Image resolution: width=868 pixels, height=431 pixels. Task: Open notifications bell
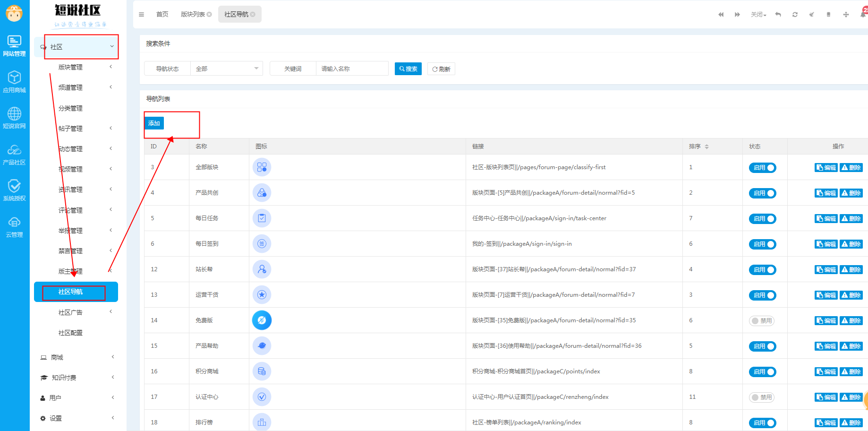point(863,14)
